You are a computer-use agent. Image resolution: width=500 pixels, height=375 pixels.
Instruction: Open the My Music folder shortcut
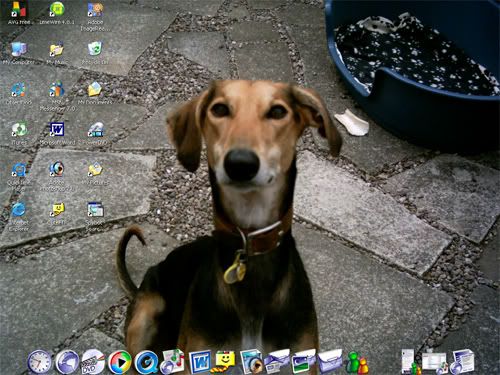[x=57, y=53]
